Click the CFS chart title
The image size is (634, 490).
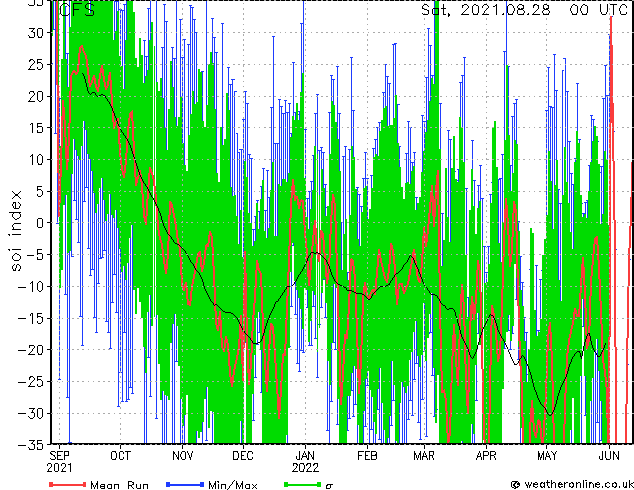[77, 10]
